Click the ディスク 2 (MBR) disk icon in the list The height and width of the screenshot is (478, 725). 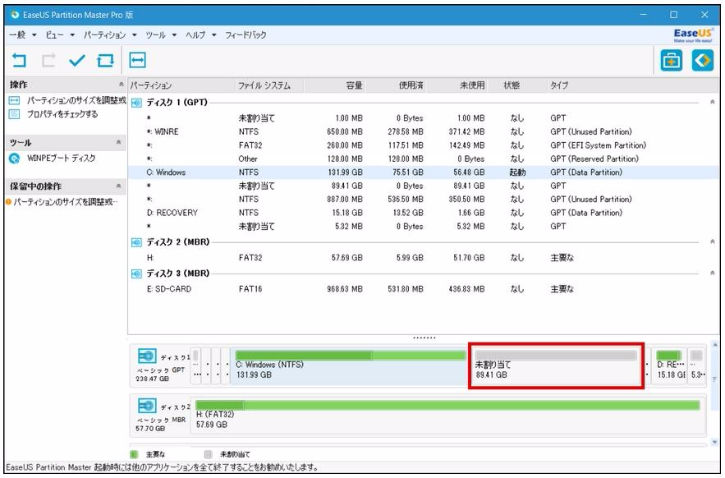pos(136,242)
